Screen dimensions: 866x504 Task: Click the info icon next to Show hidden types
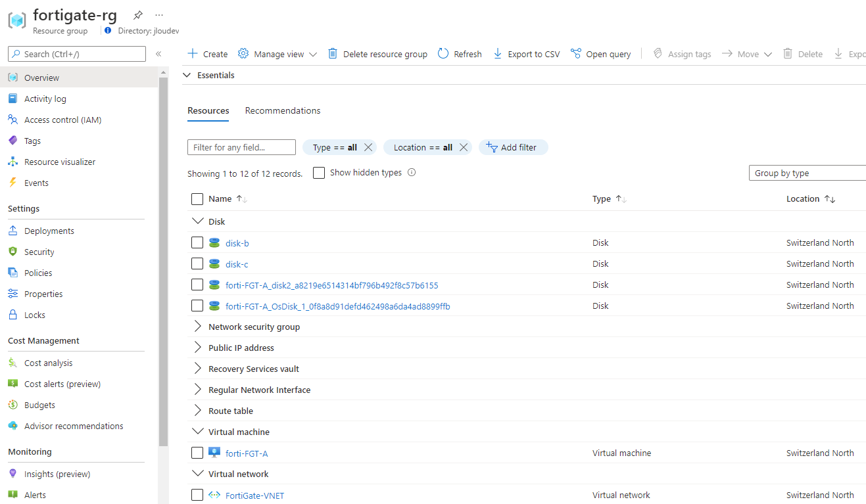click(412, 173)
